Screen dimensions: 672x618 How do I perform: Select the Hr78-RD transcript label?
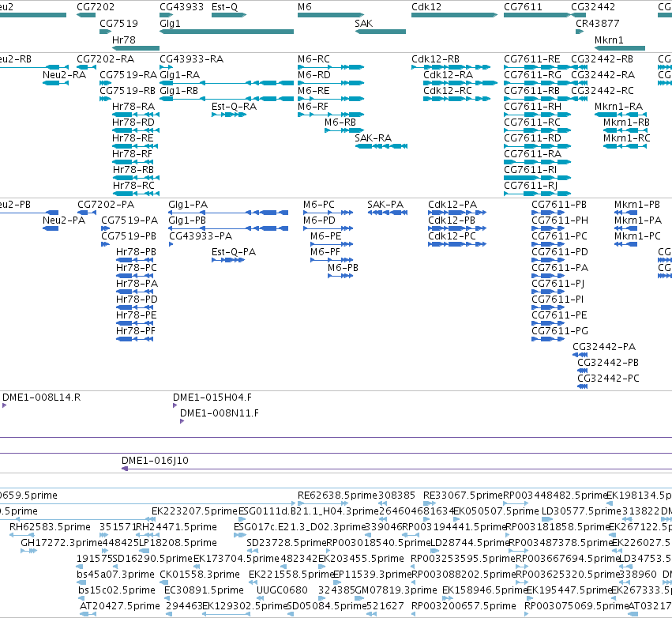coord(133,122)
